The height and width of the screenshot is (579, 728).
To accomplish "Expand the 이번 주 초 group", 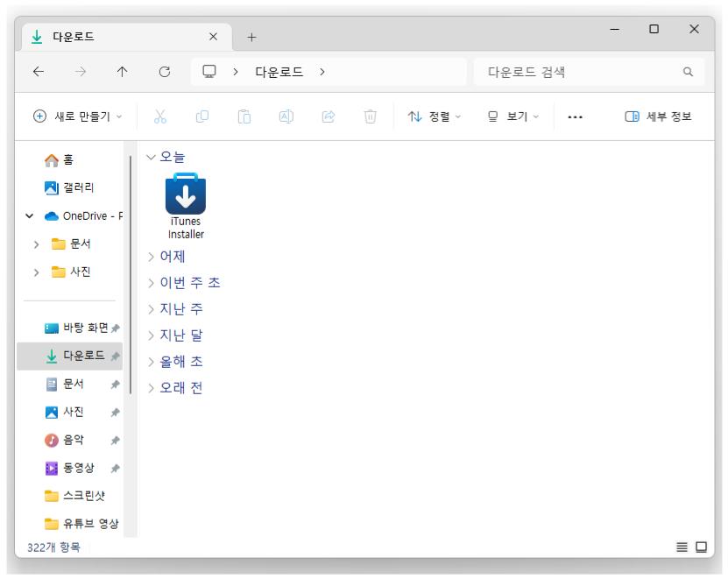I will pos(151,283).
